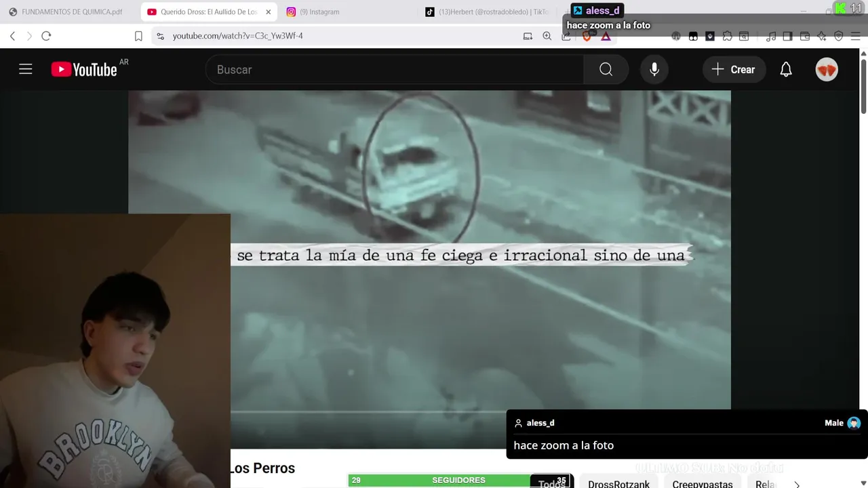Open the zoom magnifier in the address bar
The width and height of the screenshot is (868, 488).
pyautogui.click(x=547, y=36)
